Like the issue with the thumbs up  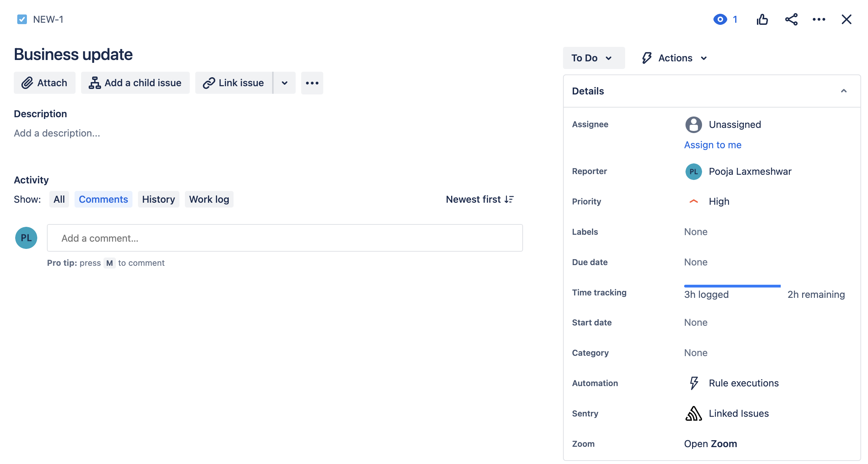click(x=762, y=19)
